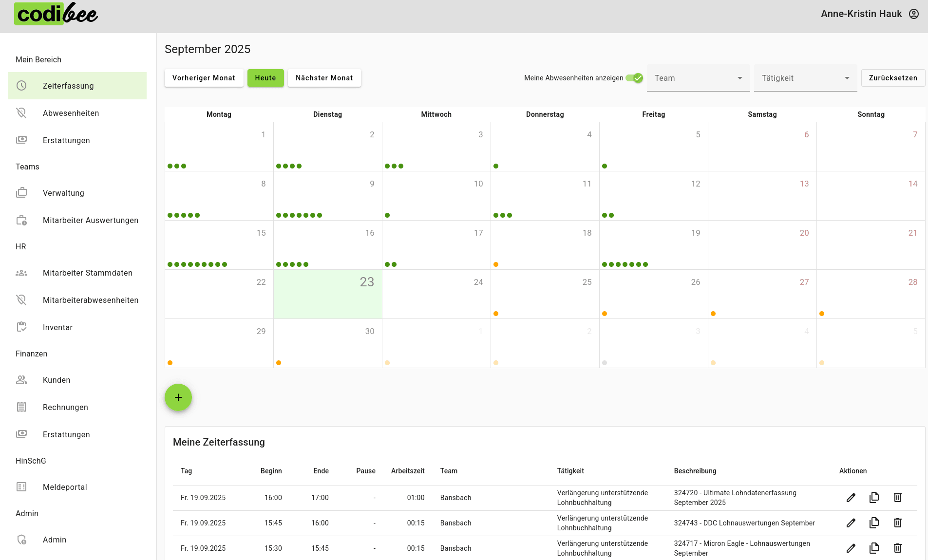Jump to Nächster Monat
928x560 pixels.
coord(324,78)
